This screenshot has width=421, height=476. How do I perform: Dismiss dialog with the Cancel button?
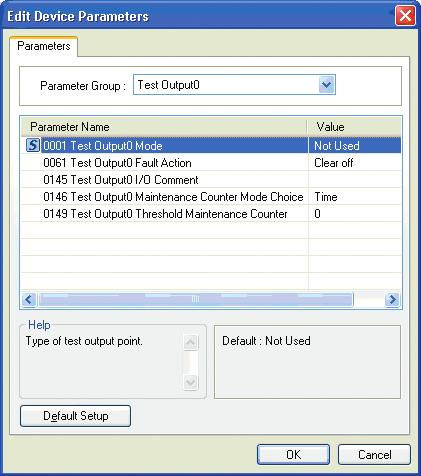coord(374,455)
